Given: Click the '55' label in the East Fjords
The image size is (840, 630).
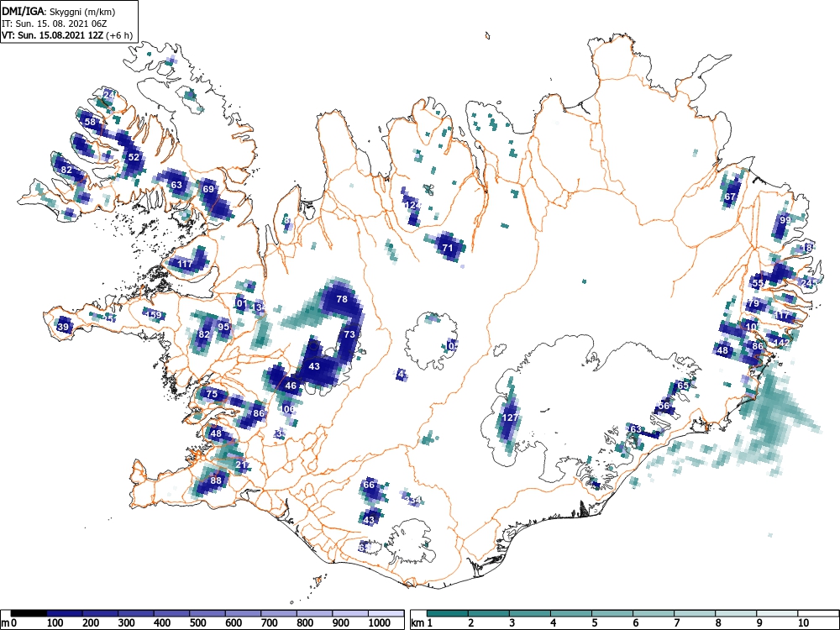Looking at the screenshot, I should tap(758, 283).
